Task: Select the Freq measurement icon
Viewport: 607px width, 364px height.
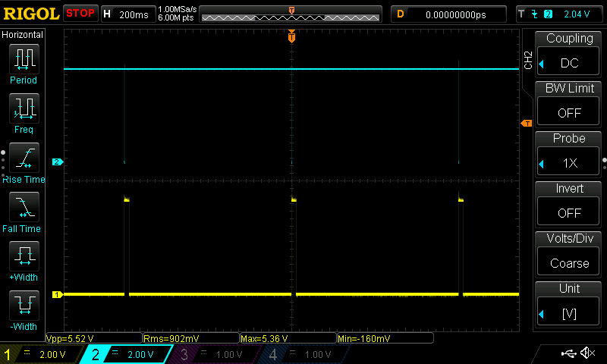Action: coord(24,108)
